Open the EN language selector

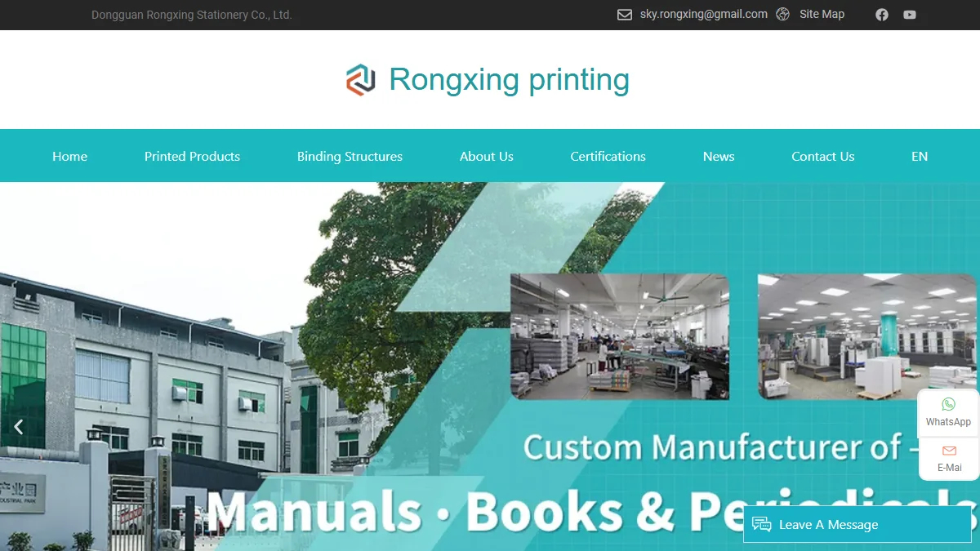(920, 156)
